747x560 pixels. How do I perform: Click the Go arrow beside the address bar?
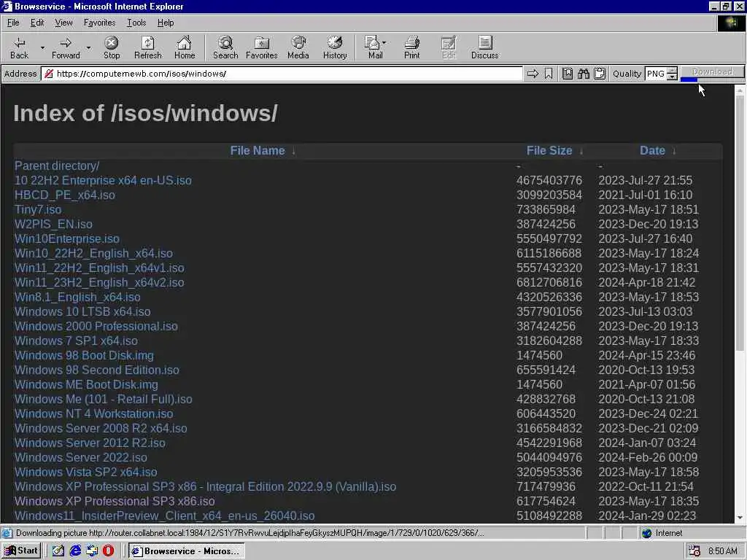tap(533, 74)
